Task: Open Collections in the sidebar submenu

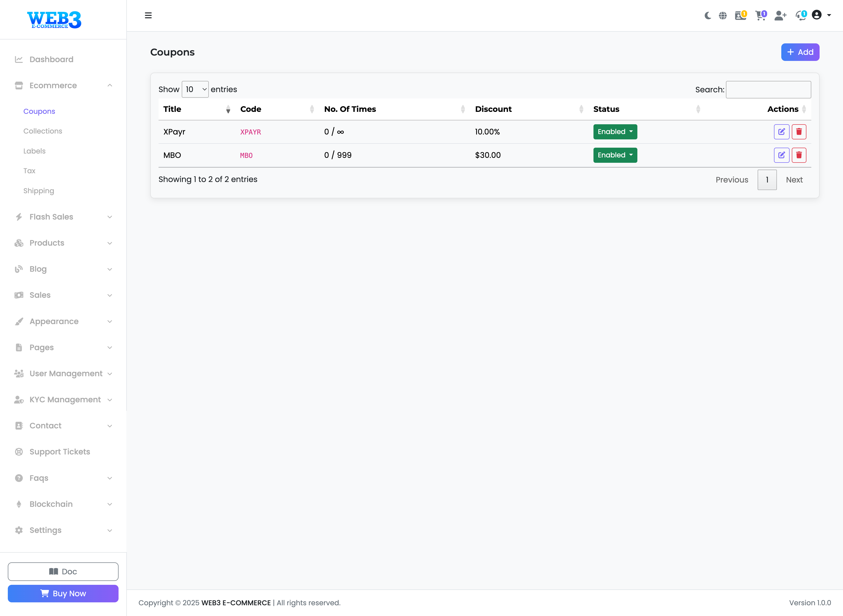Action: (x=42, y=131)
